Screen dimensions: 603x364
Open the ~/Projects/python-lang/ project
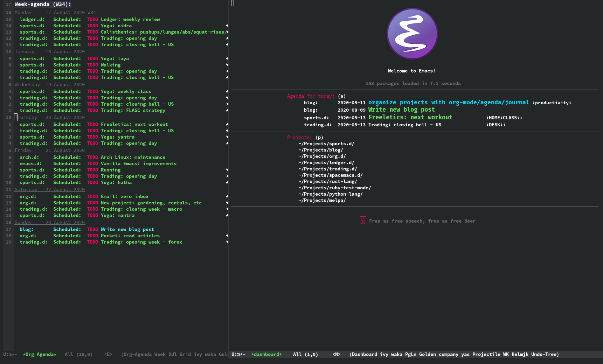(x=331, y=194)
